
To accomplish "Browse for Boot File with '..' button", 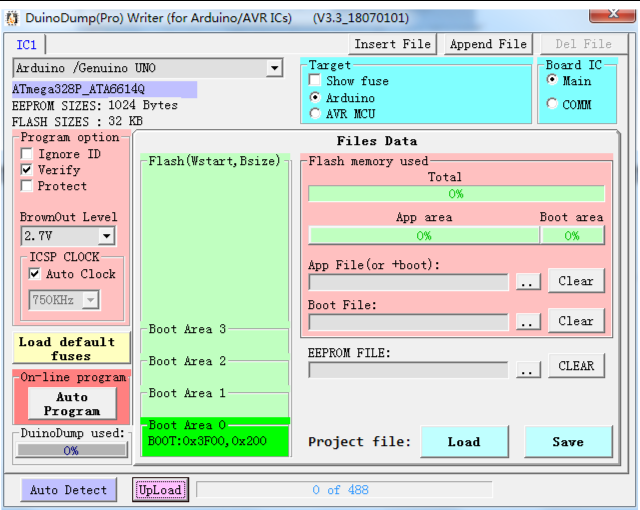I will click(528, 322).
